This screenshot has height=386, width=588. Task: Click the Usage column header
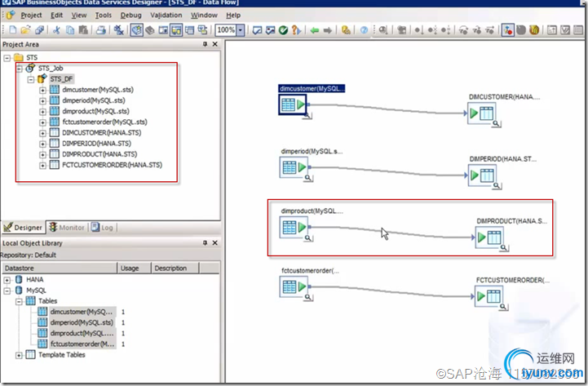coord(134,268)
